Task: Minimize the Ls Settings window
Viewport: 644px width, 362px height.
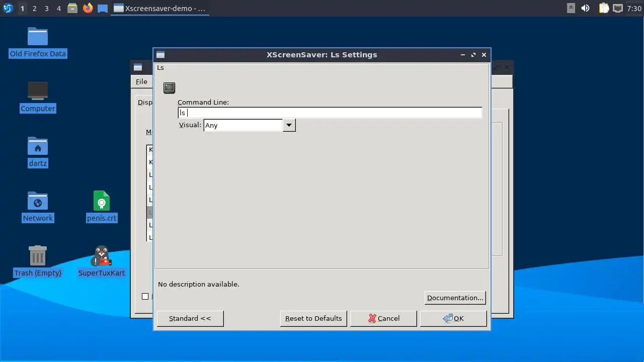Action: tap(463, 55)
